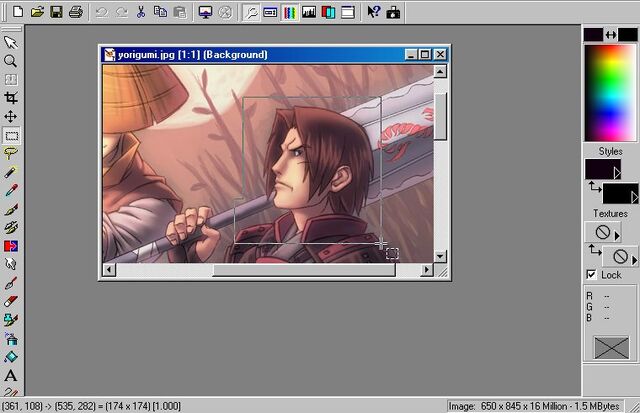
Task: Open full screen preview monitor icon
Action: coord(205,12)
